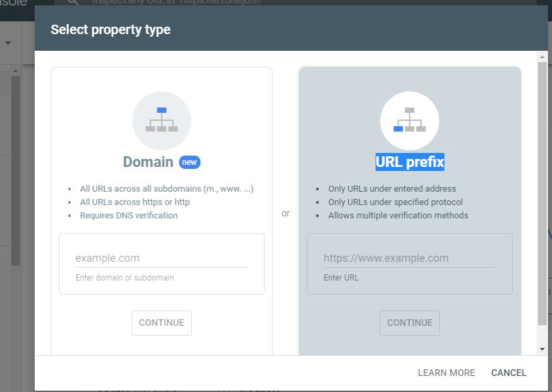Click the Domain property hierarchy icon
This screenshot has width=552, height=392.
(162, 120)
